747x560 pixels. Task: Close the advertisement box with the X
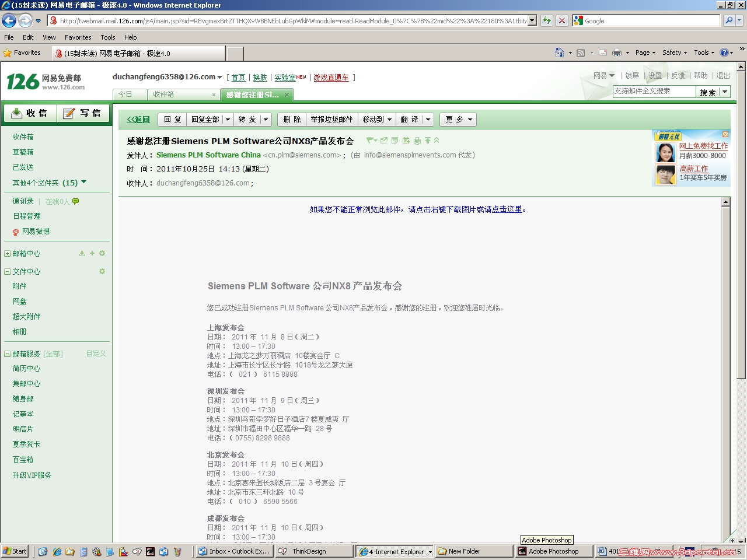pos(725,134)
